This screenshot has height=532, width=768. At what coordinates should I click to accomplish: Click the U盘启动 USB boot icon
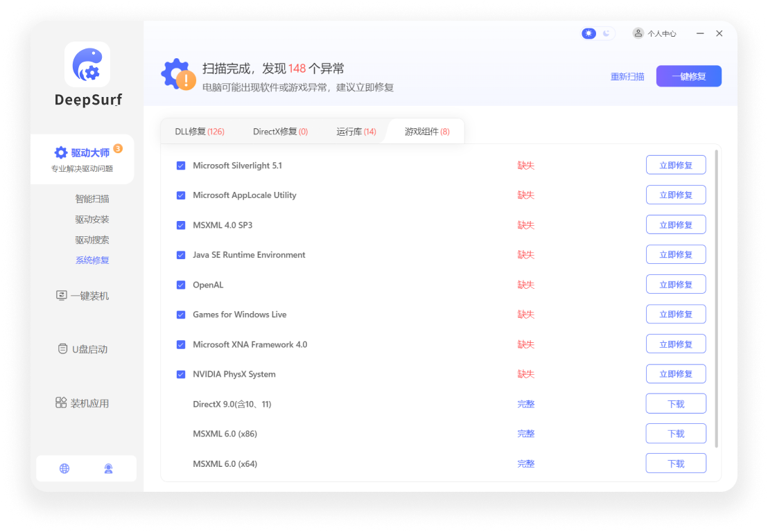pos(63,348)
